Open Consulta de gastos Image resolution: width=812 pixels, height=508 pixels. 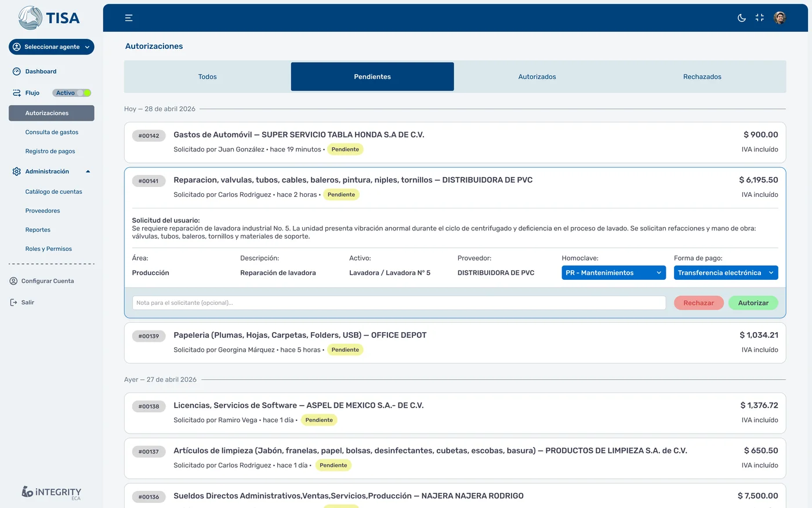coord(52,132)
